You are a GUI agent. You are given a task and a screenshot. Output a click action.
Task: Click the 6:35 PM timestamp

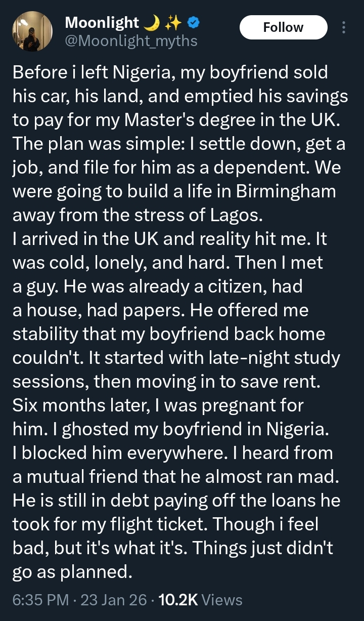40,600
